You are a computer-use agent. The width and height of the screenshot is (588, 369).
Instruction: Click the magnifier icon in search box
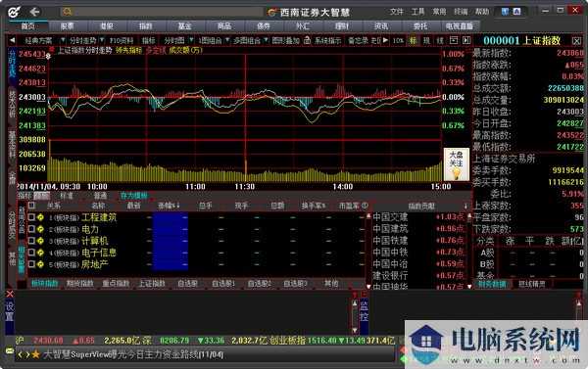pyautogui.click(x=67, y=12)
